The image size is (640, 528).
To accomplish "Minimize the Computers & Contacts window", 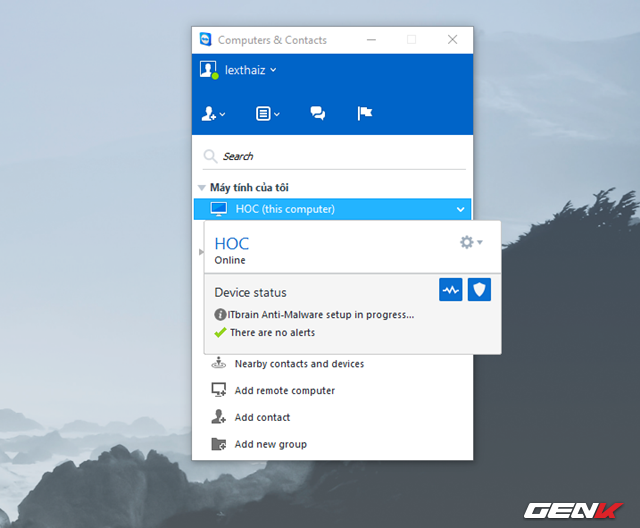I will [372, 40].
